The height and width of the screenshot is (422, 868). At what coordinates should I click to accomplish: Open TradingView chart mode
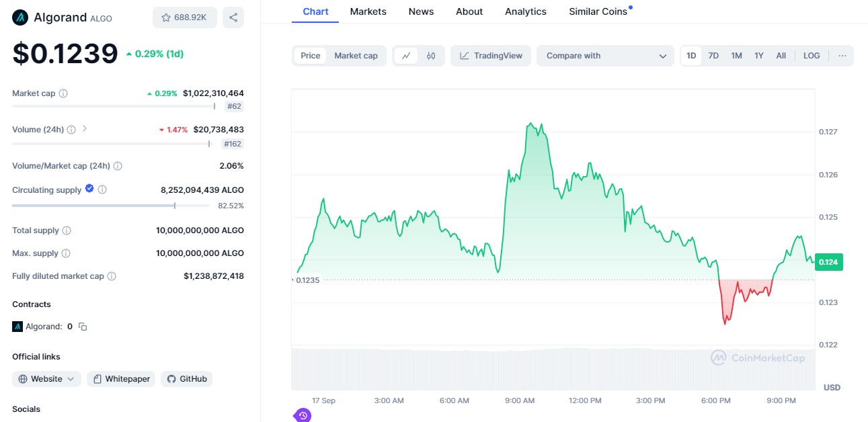pyautogui.click(x=491, y=56)
